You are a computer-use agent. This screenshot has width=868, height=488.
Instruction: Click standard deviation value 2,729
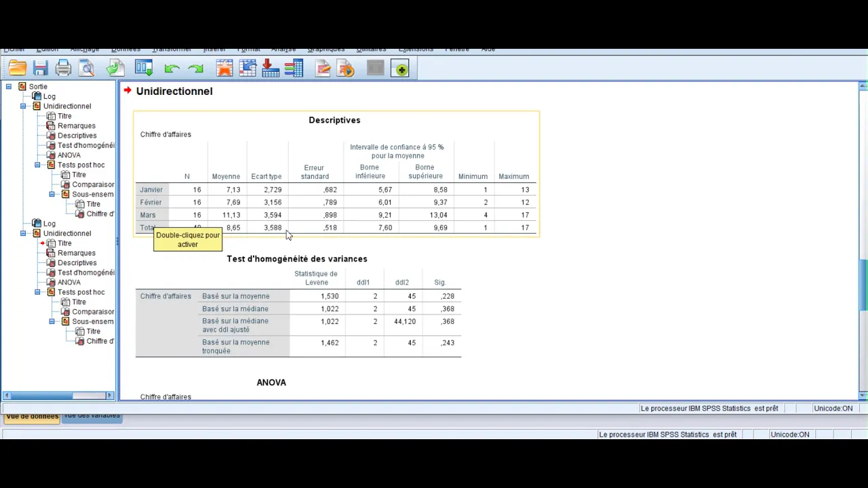273,190
